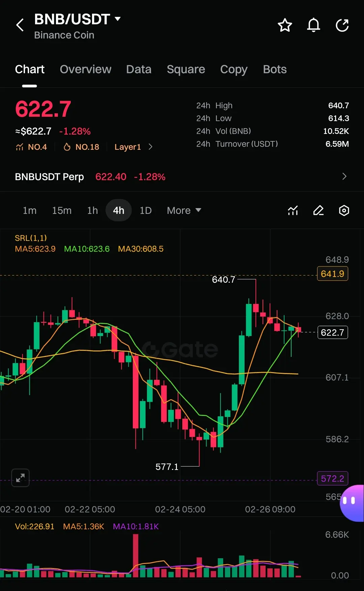Tap the 24h Vol (BNB) value 10.52K
This screenshot has height=591, width=364.
coord(336,131)
